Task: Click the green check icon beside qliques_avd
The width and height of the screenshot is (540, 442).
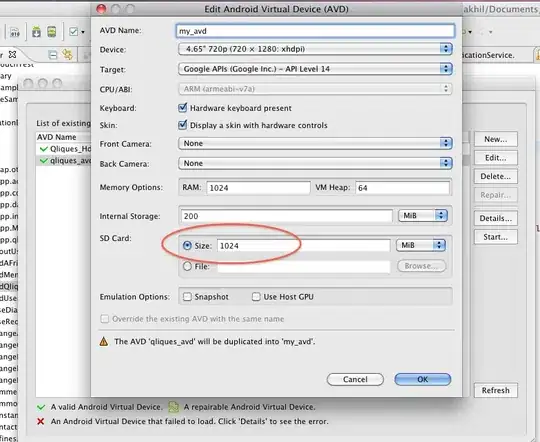Action: 44,161
